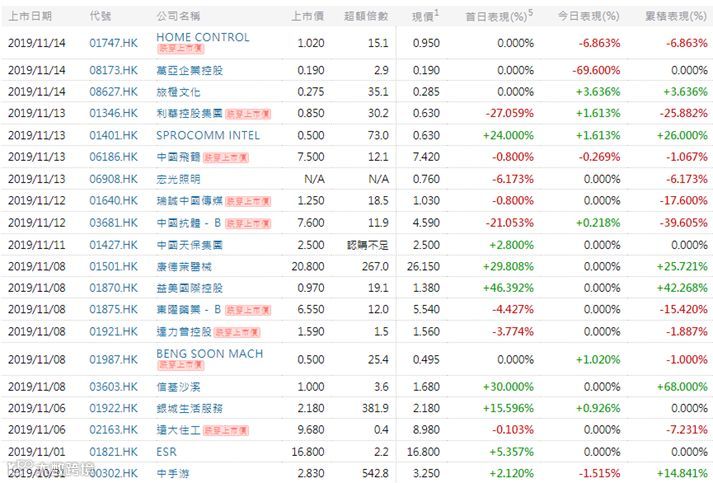This screenshot has height=483, width=713.
Task: Open stock code 01870.HK
Action: click(x=114, y=288)
